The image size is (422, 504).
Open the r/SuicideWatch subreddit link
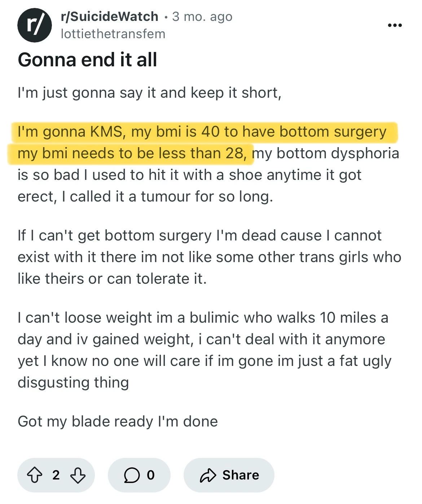(x=110, y=17)
